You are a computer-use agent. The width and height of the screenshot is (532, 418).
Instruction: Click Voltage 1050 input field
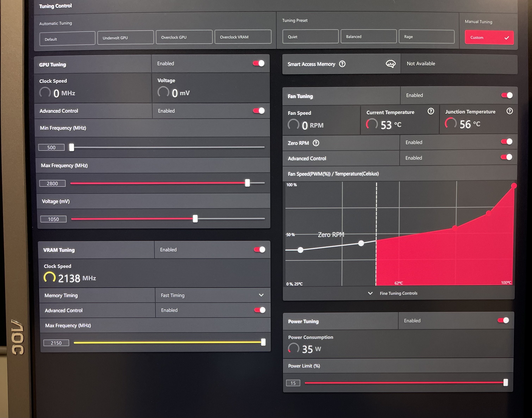pyautogui.click(x=53, y=219)
